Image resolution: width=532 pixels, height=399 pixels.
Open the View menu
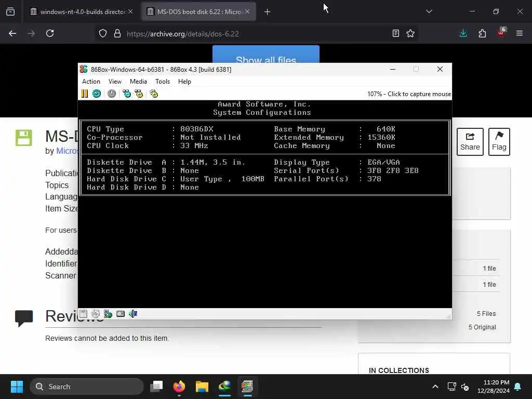(115, 82)
